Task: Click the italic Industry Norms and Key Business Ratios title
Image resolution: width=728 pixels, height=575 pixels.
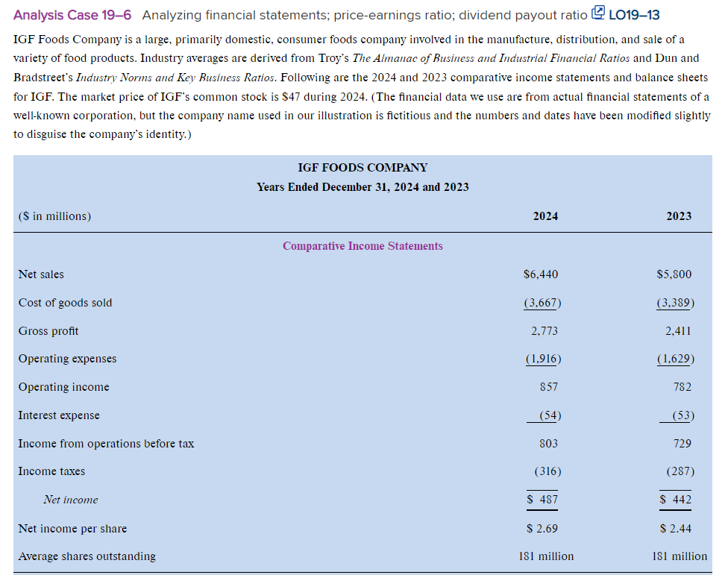Action: click(176, 78)
